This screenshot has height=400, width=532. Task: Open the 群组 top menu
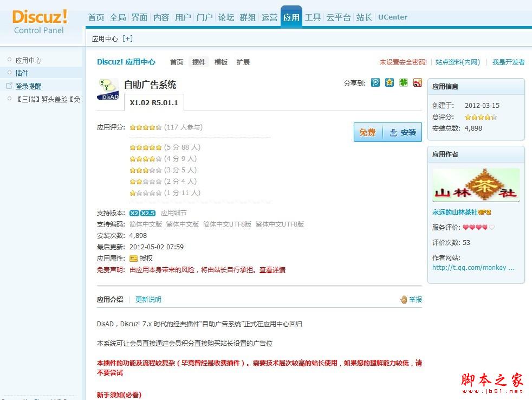coord(248,17)
